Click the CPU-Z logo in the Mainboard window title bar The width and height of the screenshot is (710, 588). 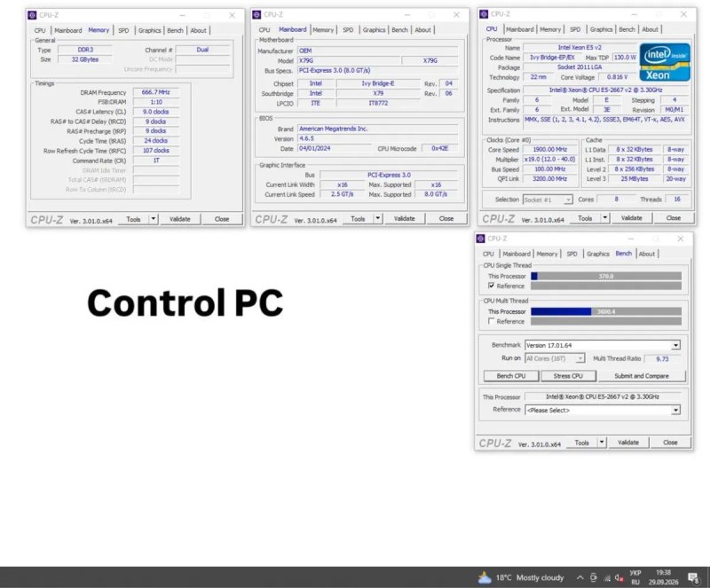(x=256, y=14)
